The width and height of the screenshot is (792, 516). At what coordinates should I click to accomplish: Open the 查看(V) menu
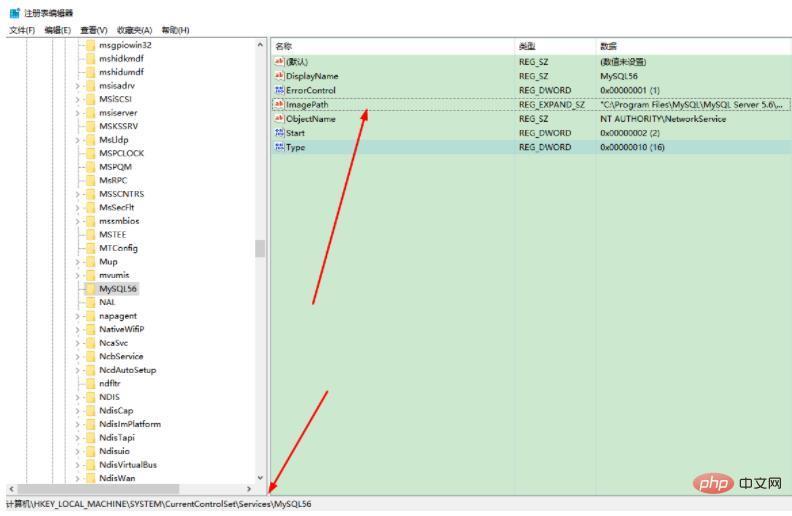coord(94,30)
